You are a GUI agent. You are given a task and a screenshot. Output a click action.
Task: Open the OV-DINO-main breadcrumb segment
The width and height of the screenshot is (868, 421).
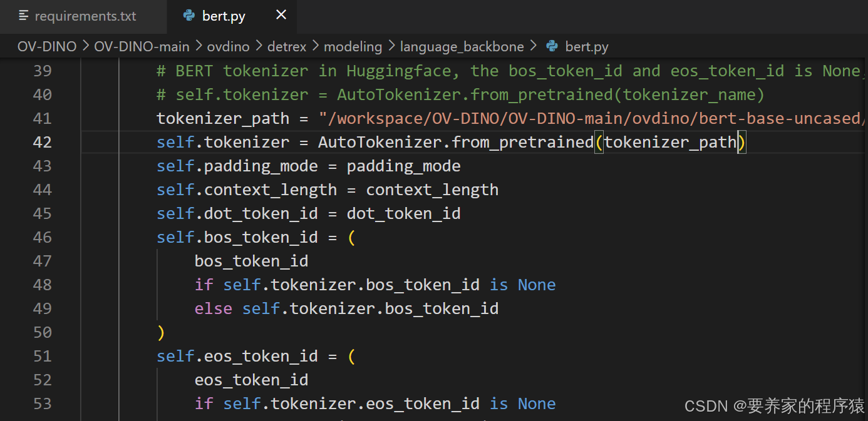142,46
